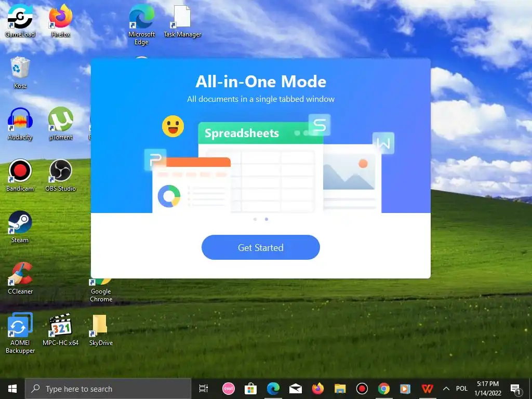Open the Firefox desktop shortcut
The image size is (532, 399).
pos(61,21)
